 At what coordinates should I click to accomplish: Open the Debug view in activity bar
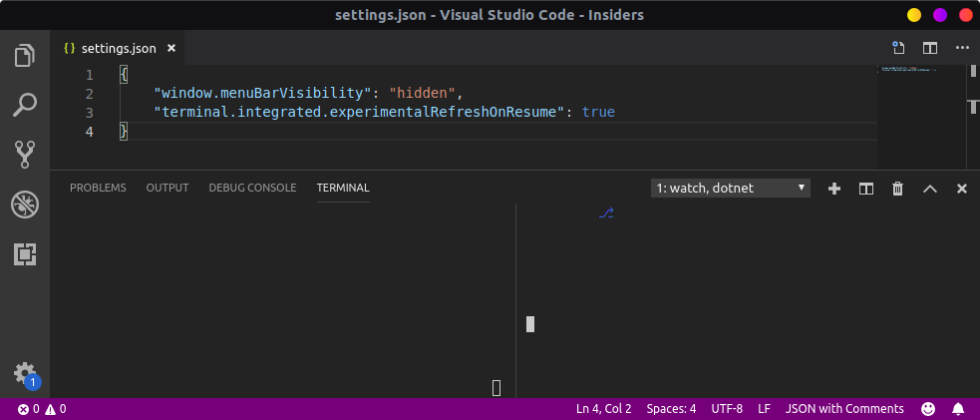point(25,205)
